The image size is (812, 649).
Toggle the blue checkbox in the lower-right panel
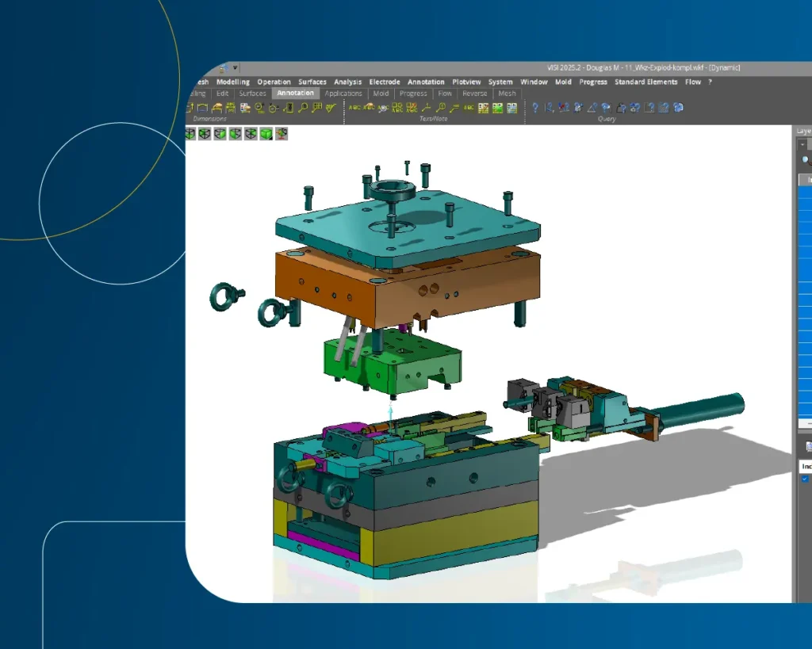point(805,479)
